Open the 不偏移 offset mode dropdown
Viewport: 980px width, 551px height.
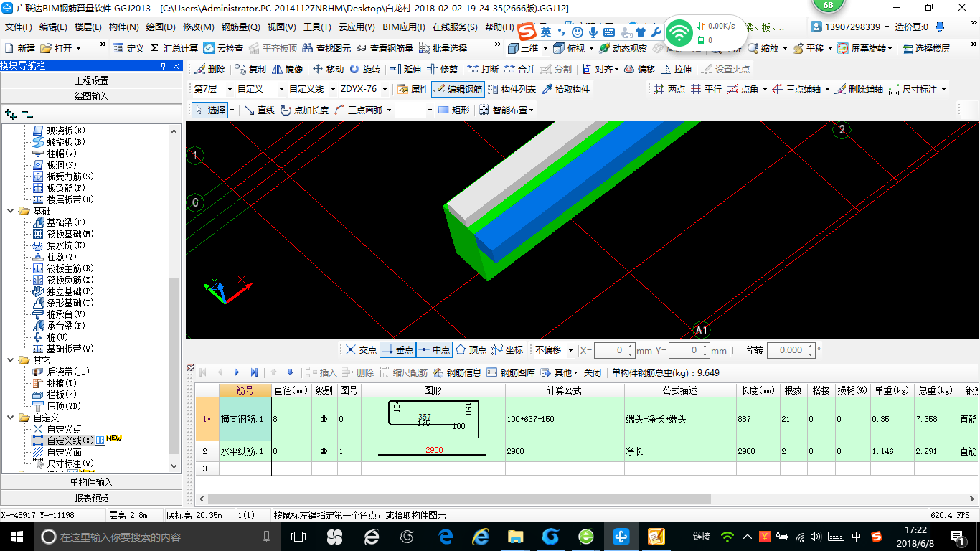click(x=570, y=351)
